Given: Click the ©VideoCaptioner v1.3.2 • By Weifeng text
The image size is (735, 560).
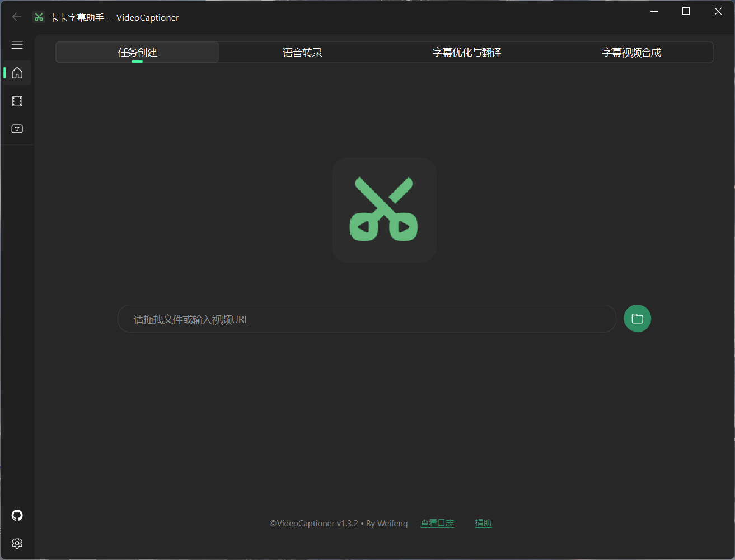Looking at the screenshot, I should click(x=339, y=524).
